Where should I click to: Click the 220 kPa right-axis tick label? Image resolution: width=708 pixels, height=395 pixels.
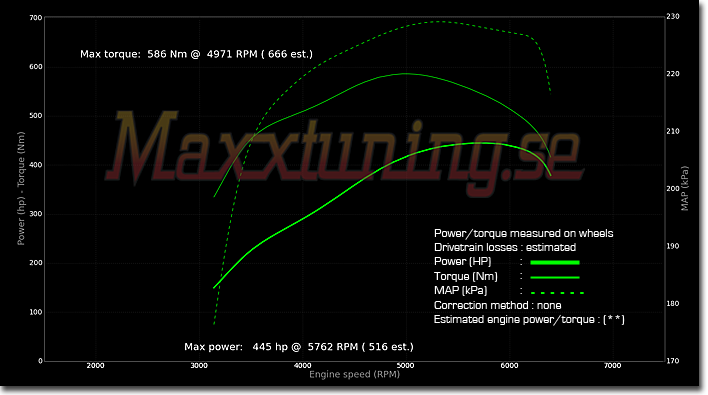pyautogui.click(x=673, y=74)
